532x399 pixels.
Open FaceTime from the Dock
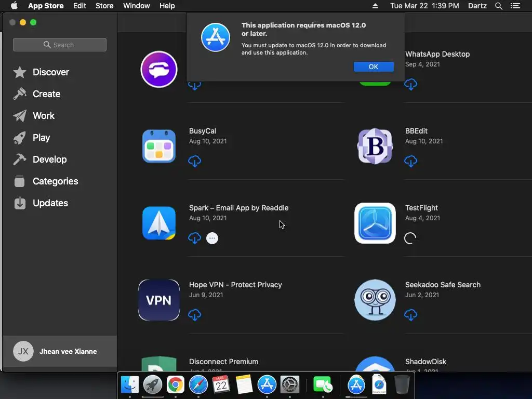323,385
